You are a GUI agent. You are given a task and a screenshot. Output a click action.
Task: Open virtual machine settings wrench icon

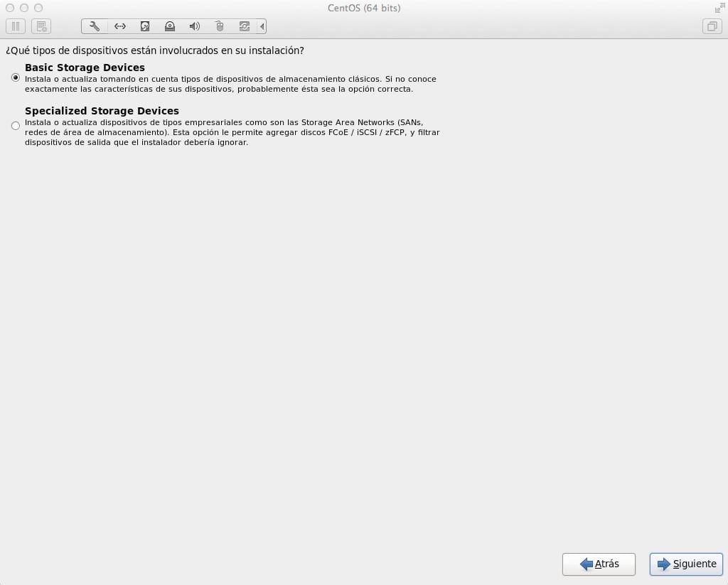(x=95, y=26)
